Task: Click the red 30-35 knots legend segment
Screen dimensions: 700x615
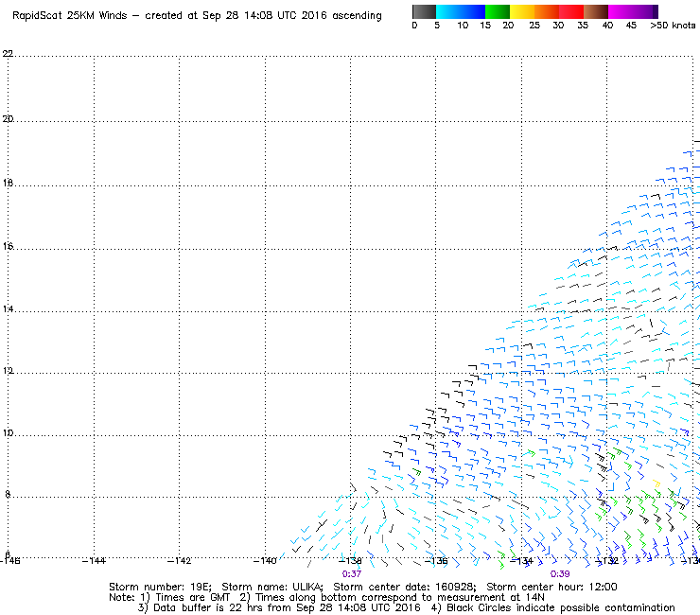Action: 571,11
